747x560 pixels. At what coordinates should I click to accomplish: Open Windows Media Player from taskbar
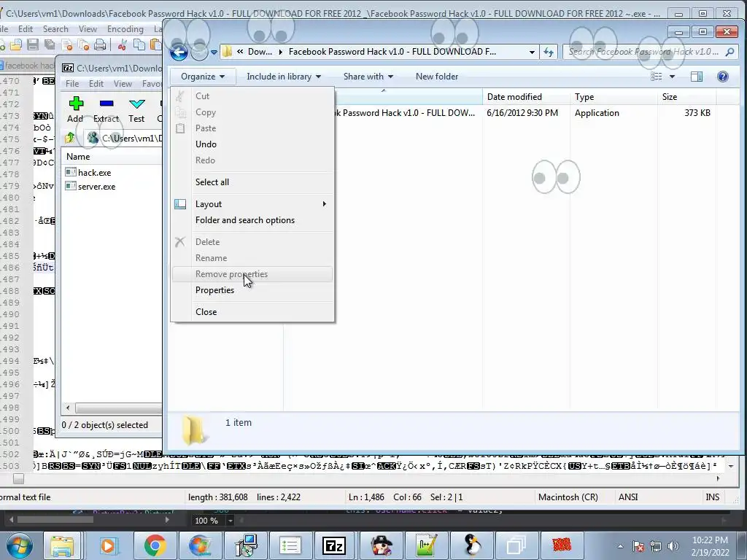108,545
